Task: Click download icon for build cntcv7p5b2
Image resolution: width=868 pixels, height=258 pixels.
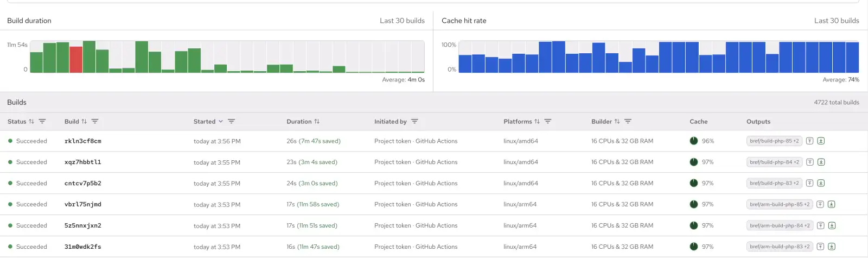Action: pyautogui.click(x=821, y=183)
